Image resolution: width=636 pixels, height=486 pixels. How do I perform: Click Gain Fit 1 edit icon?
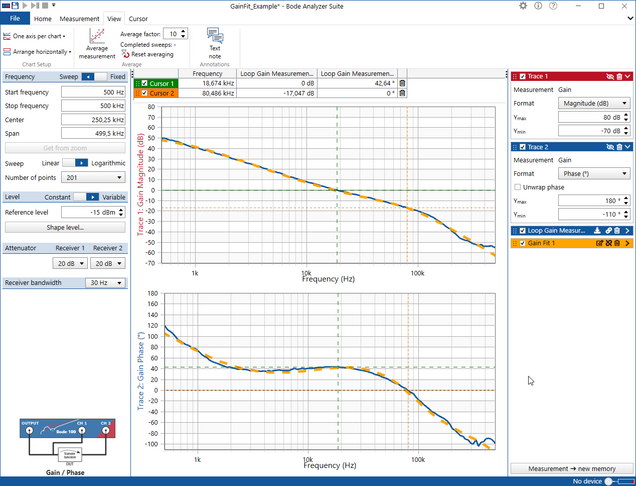point(599,243)
